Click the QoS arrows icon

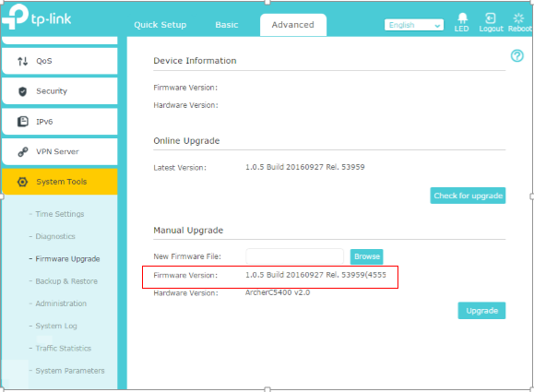pos(22,61)
